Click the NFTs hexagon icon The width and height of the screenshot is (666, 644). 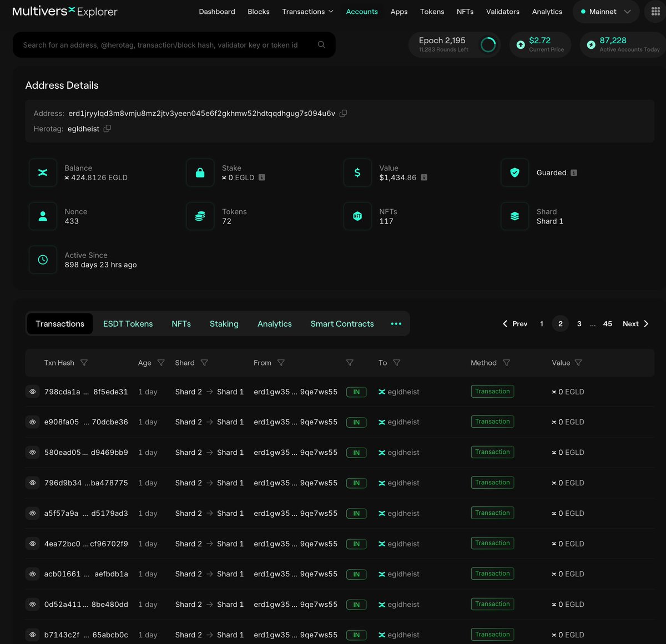pyautogui.click(x=357, y=216)
